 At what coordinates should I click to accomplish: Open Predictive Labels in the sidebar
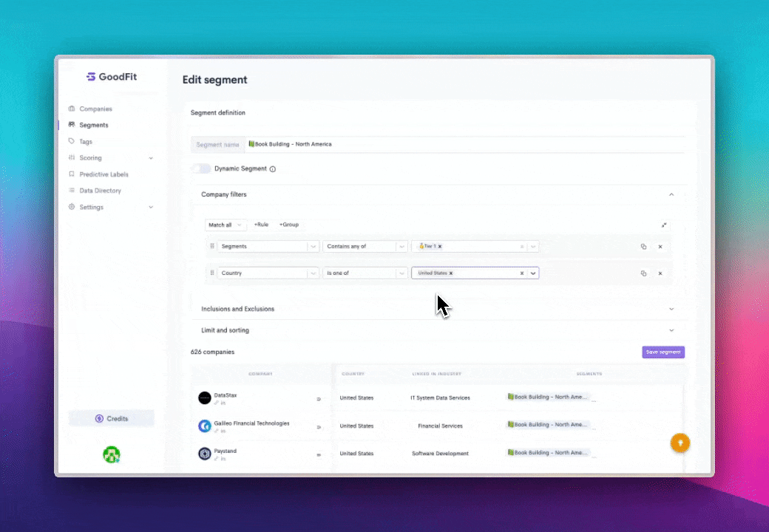pos(104,174)
